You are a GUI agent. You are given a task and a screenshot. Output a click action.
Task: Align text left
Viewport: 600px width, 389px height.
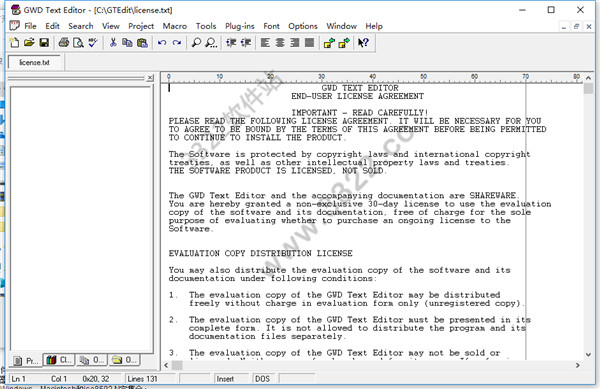point(265,42)
